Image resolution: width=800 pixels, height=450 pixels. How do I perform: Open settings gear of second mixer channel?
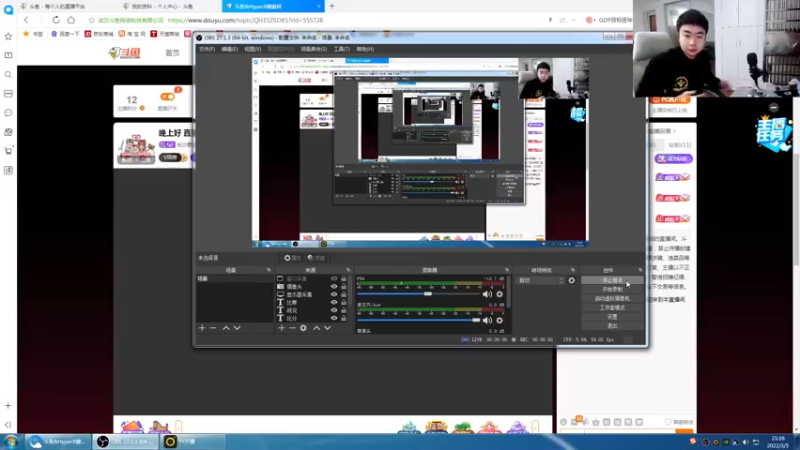click(499, 320)
